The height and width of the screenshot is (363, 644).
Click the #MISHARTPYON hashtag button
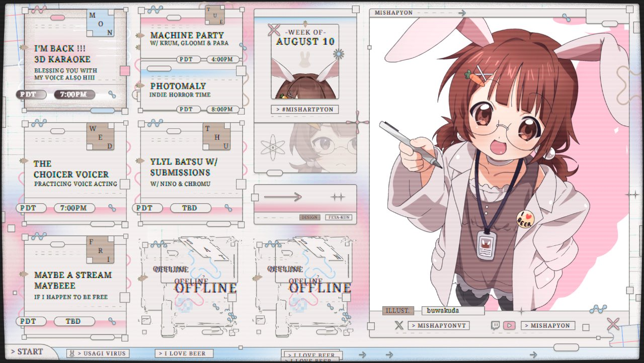(305, 109)
